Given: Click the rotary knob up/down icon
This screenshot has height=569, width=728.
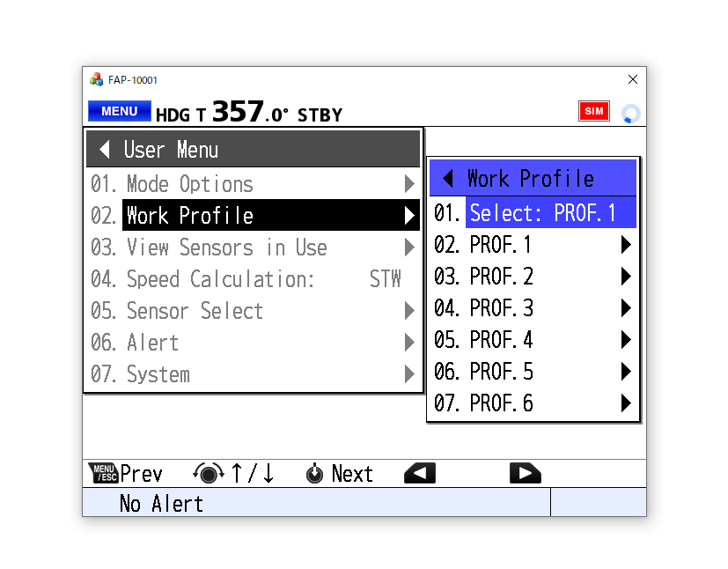Looking at the screenshot, I should point(209,473).
